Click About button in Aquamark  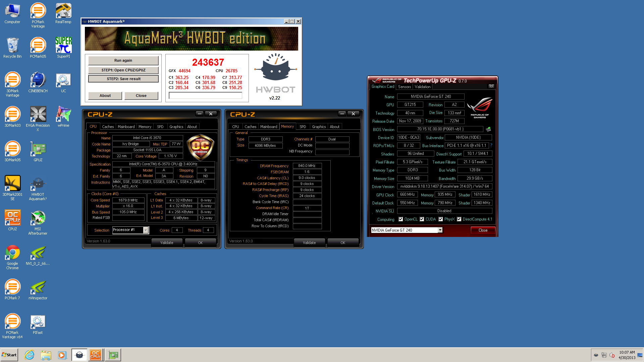(105, 96)
